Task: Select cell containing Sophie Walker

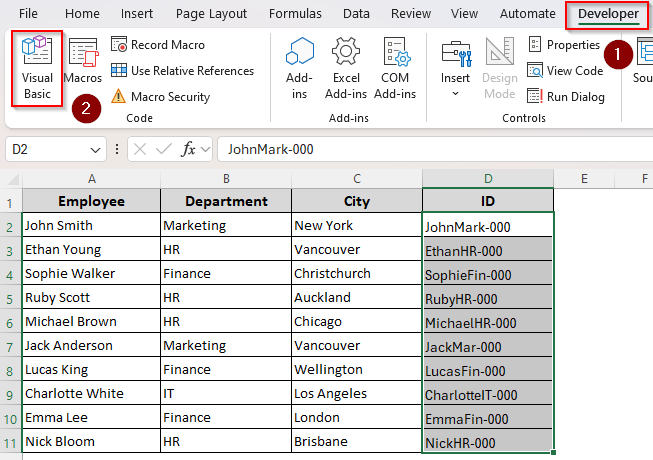Action: 92,274
